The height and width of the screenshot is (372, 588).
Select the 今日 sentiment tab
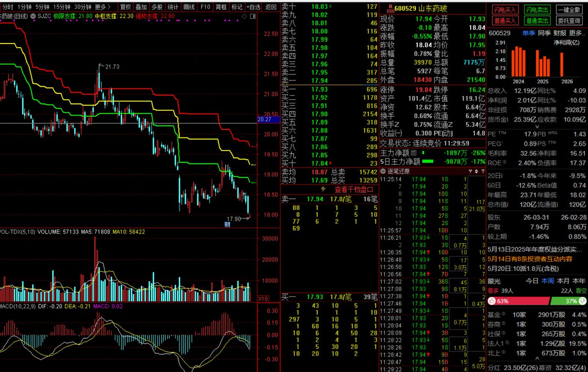pyautogui.click(x=532, y=281)
